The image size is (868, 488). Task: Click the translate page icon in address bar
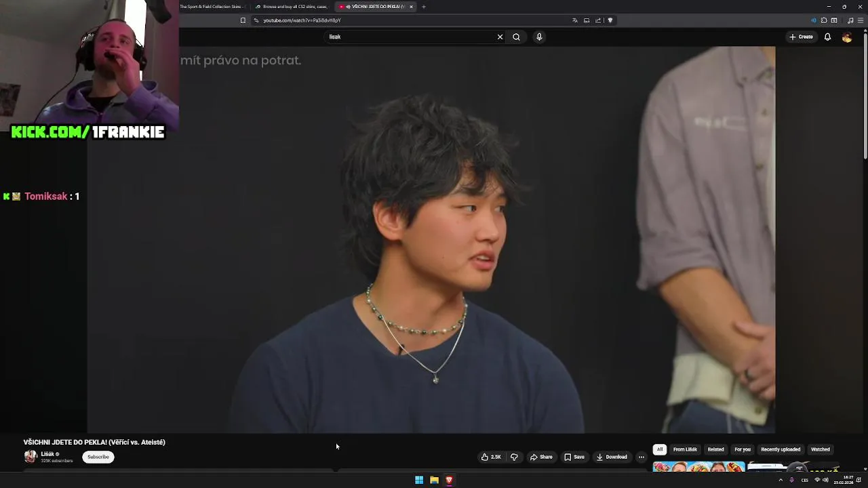coord(575,20)
